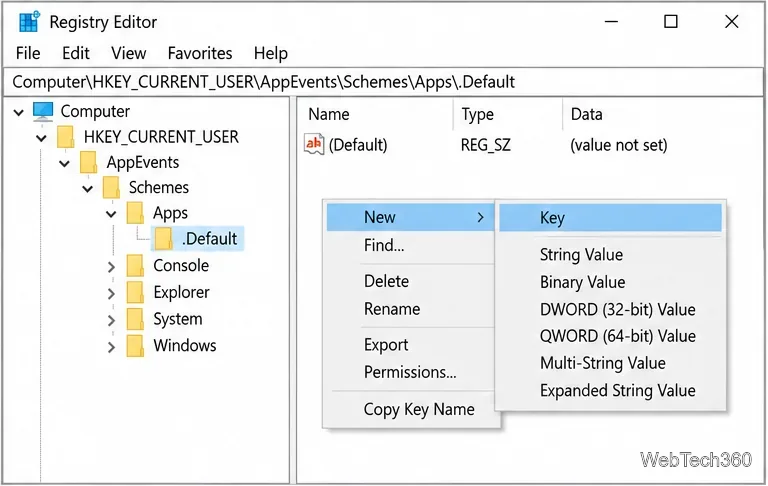Select the System tree item label
This screenshot has height=486, width=768.
178,319
